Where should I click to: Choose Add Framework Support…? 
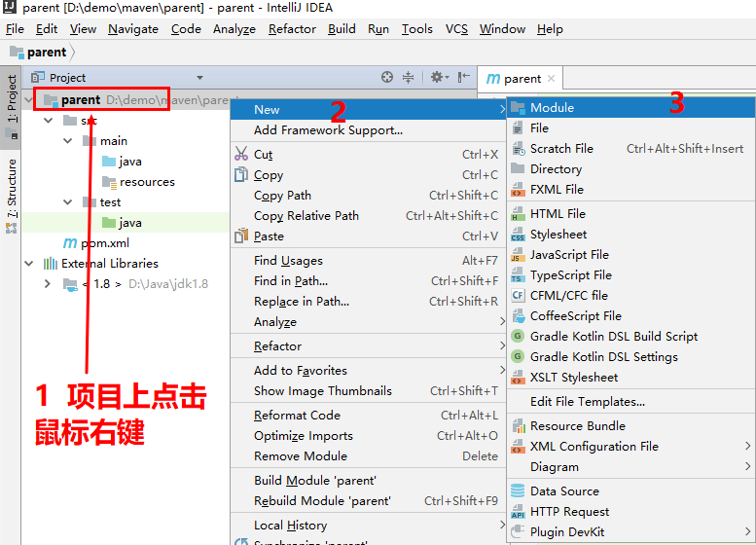click(368, 130)
